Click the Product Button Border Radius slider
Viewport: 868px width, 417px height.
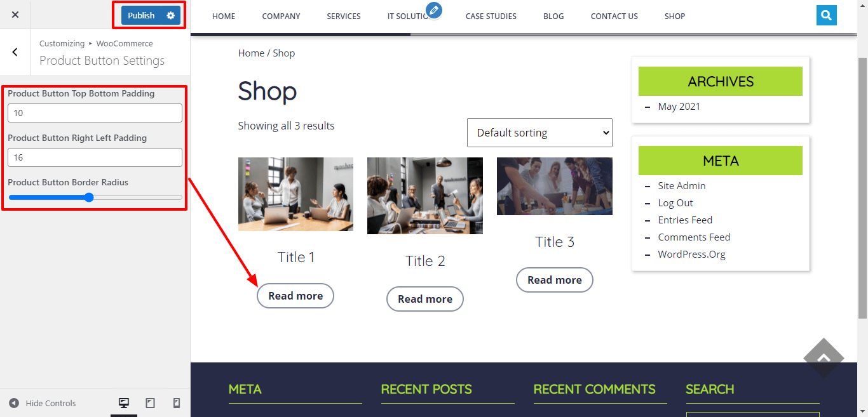pyautogui.click(x=95, y=197)
